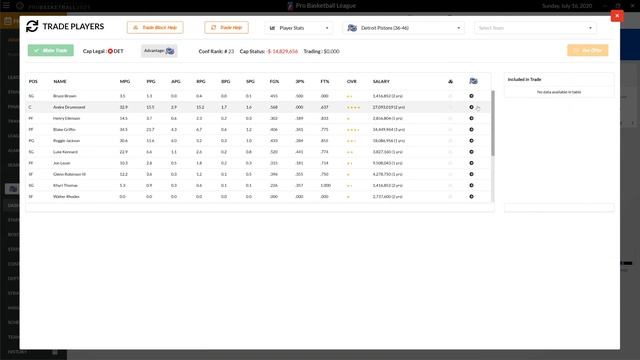
Task: Click the Included in Trade panel header
Action: click(x=524, y=80)
